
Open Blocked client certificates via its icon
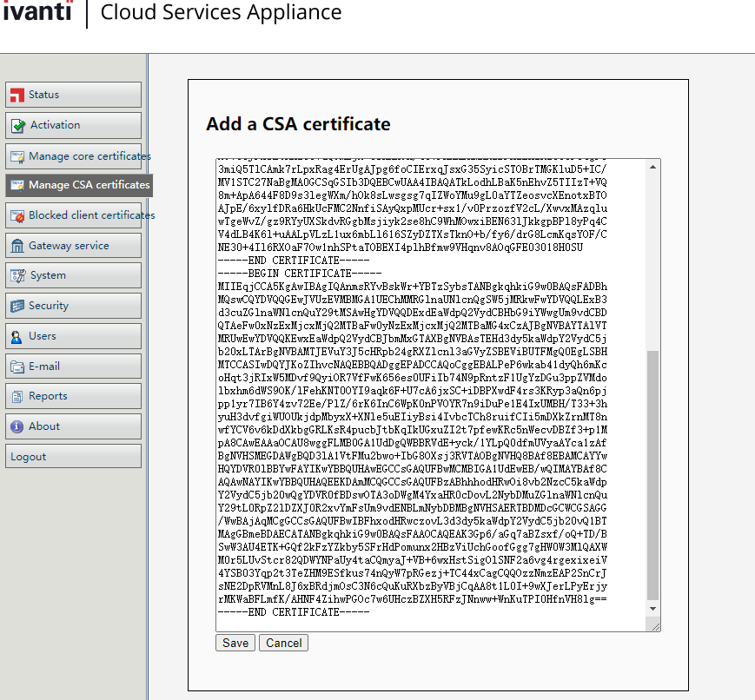(17, 215)
